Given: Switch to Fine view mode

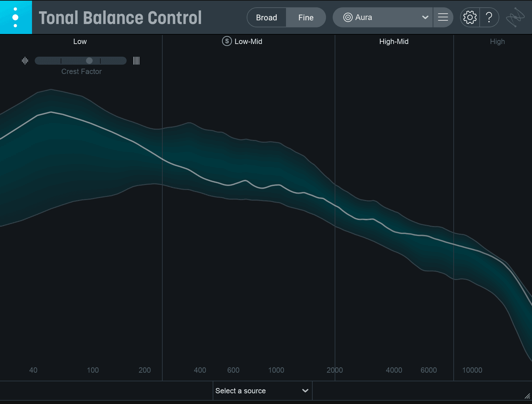Looking at the screenshot, I should point(306,17).
